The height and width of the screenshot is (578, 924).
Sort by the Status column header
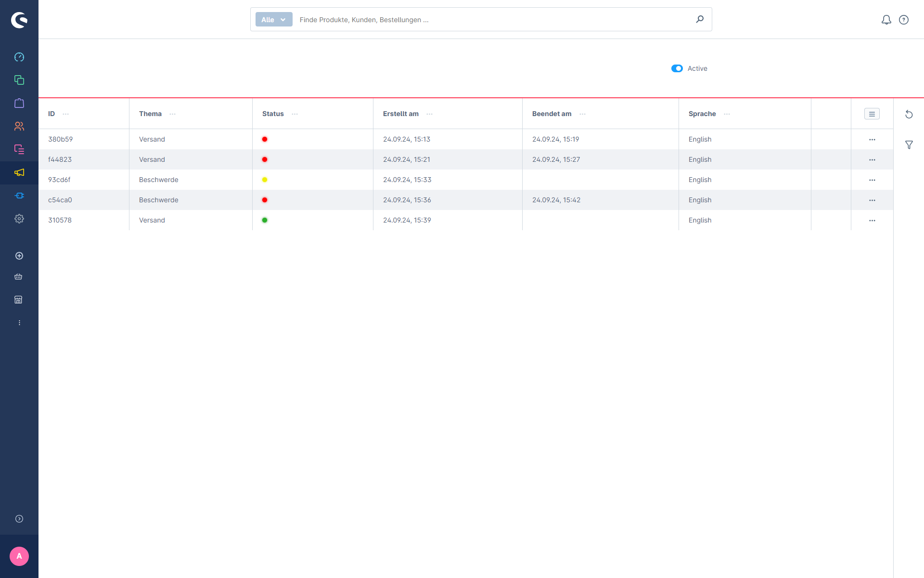273,114
